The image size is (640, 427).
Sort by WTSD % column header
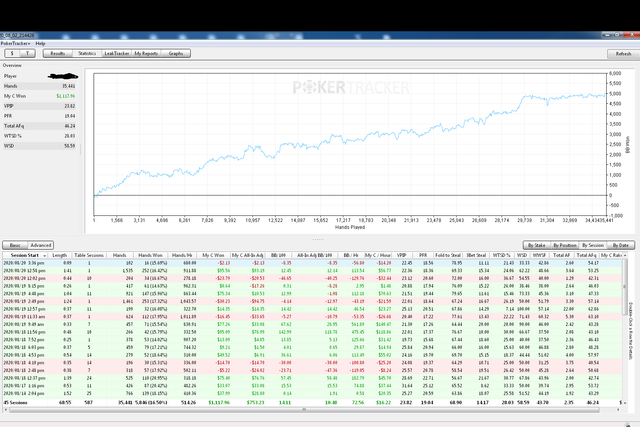click(502, 255)
